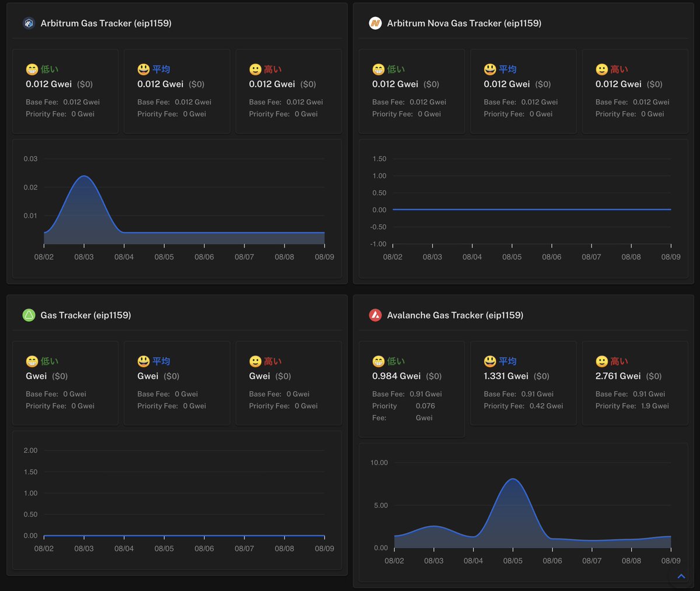Click the Arbitrum low card 0.012 Gwei price
700x591 pixels.
[x=49, y=84]
